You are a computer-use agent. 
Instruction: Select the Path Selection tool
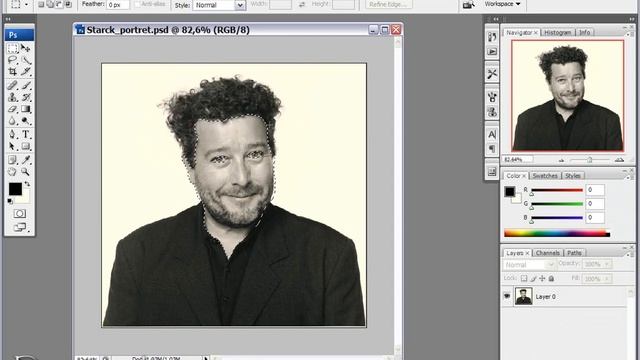pyautogui.click(x=13, y=146)
